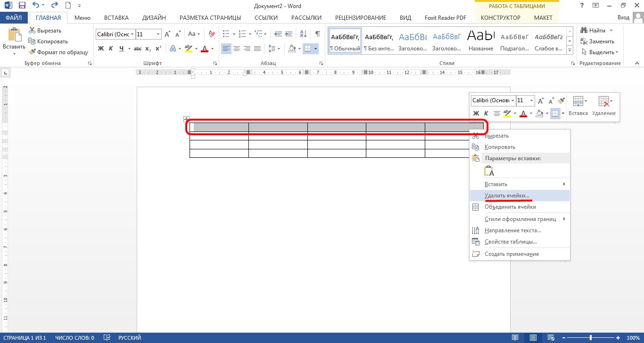Screen dimensions: 644x343
Task: Toggle center alignment in the ribbon
Action: (237, 49)
